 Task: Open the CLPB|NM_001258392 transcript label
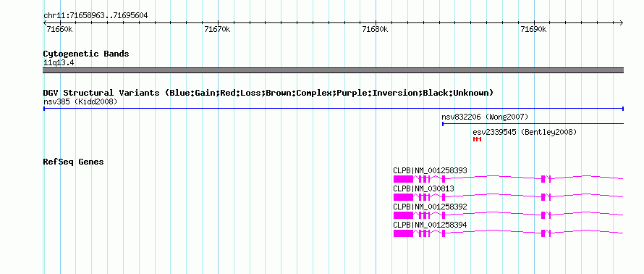click(430, 207)
